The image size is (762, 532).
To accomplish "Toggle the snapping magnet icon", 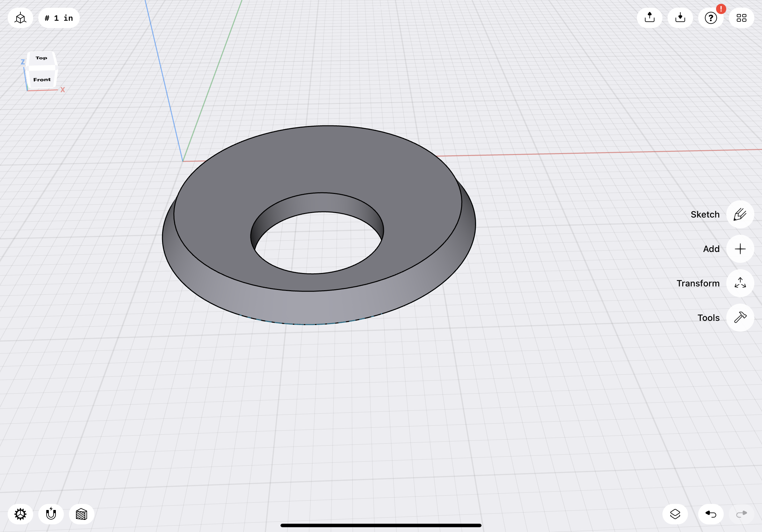I will (x=51, y=514).
